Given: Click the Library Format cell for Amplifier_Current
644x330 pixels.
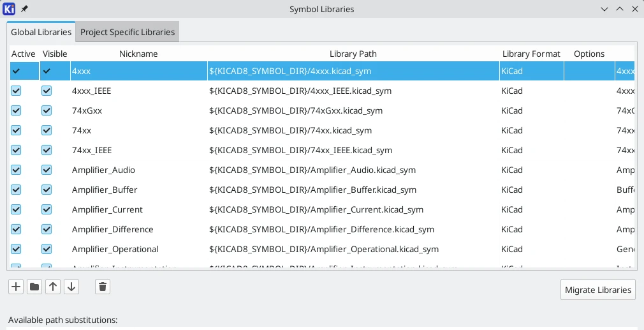Looking at the screenshot, I should point(531,209).
